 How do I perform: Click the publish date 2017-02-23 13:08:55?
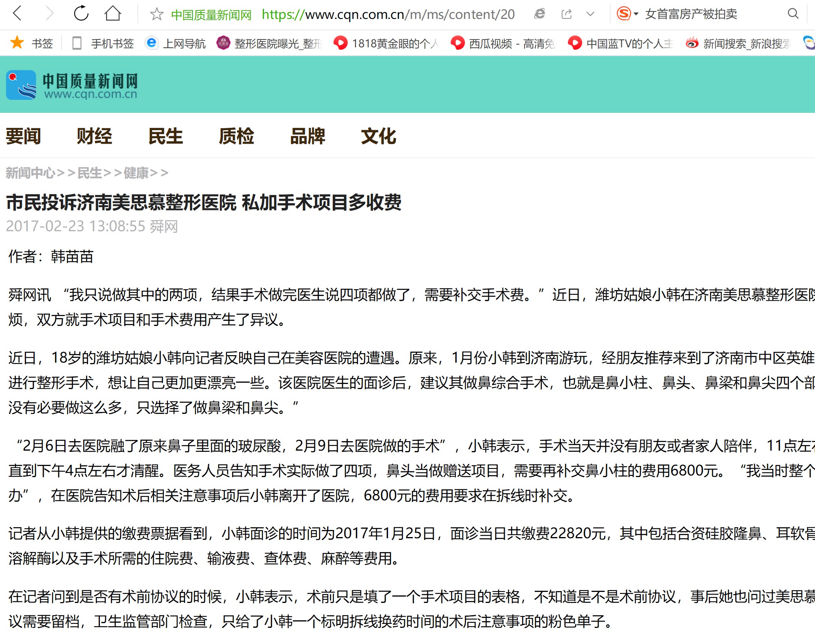76,226
